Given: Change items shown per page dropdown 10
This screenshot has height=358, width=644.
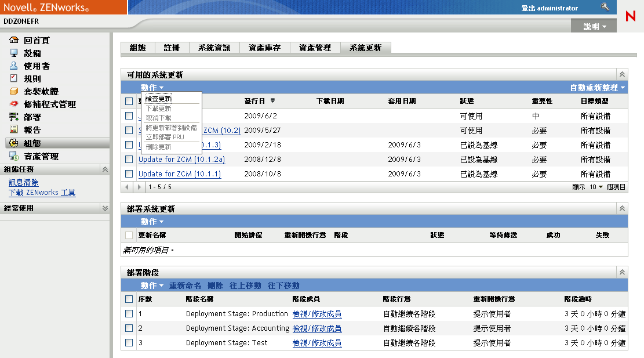Looking at the screenshot, I should pos(596,187).
